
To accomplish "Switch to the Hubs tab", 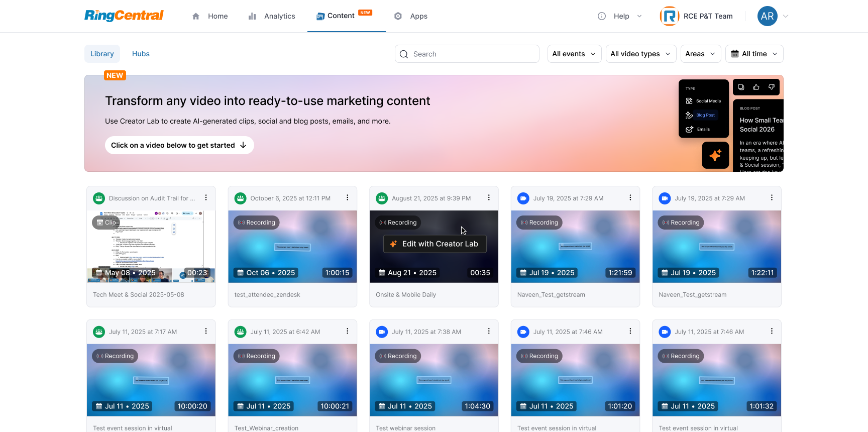I will (x=141, y=54).
